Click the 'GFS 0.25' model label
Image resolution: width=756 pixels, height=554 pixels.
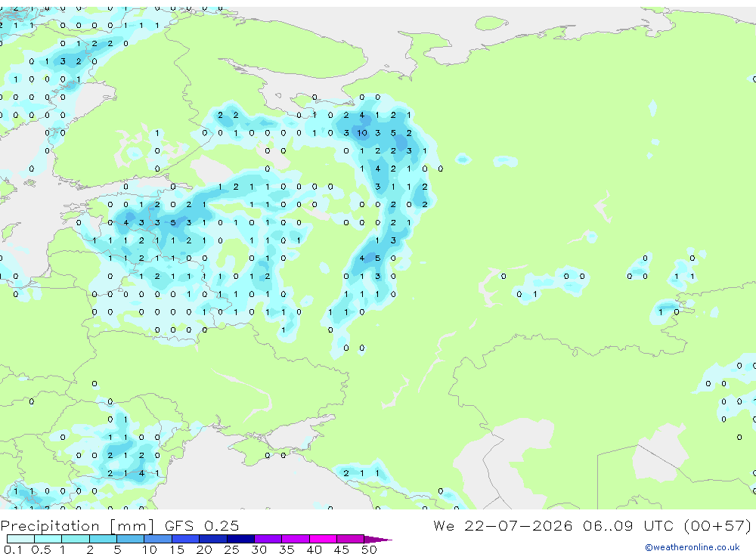202,525
